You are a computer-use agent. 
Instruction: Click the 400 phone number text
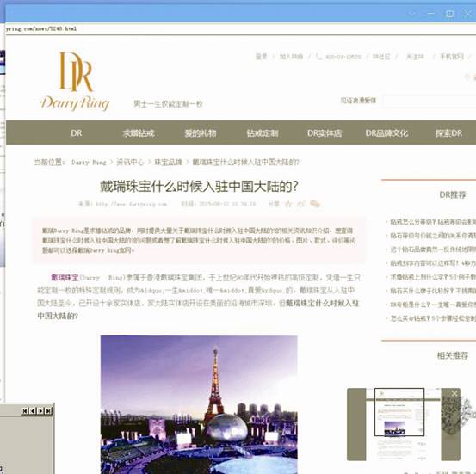(343, 57)
